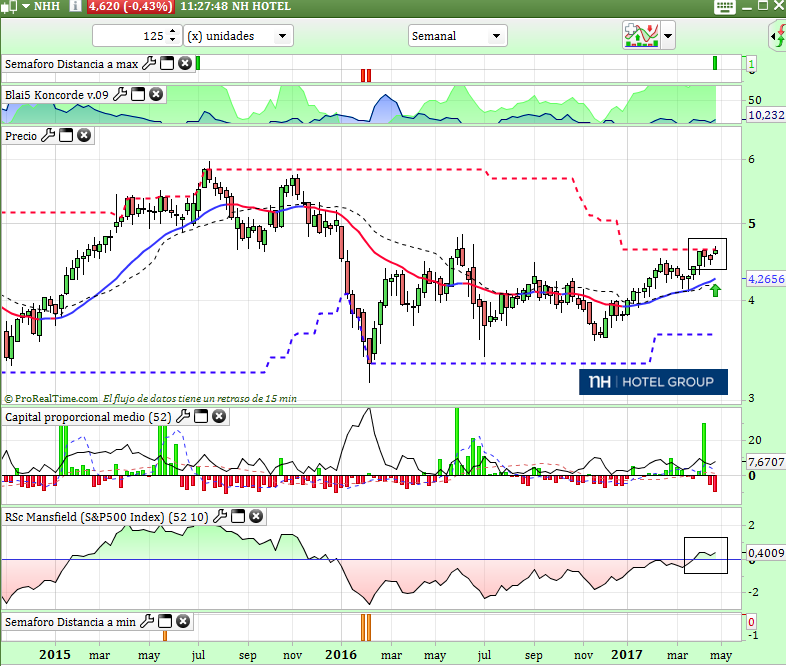Detach Semaforo Distancia a max panel window
786x666 pixels.
[x=167, y=63]
